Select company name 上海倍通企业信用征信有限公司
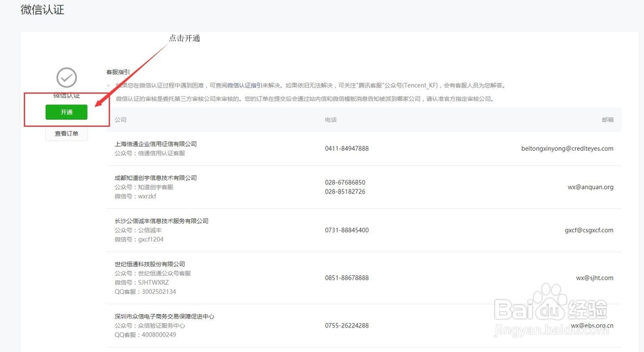Viewport: 644px width, 352px height. pos(156,144)
